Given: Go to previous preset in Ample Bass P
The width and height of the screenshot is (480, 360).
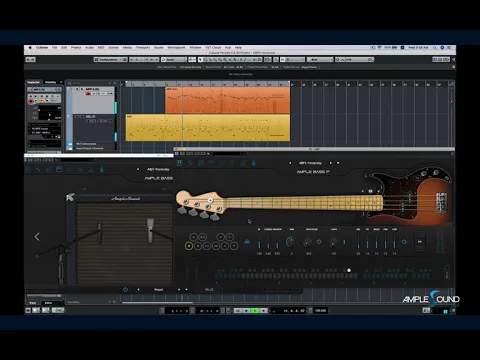Looking at the screenshot, I should click(290, 163).
